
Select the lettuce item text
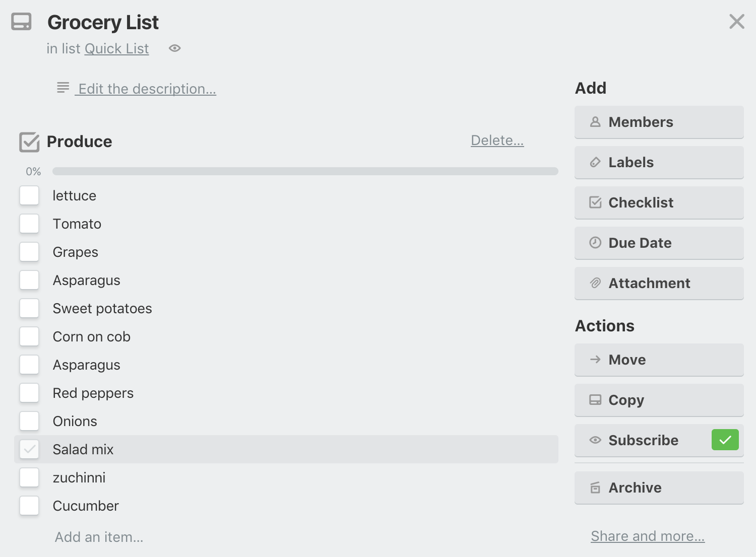point(75,195)
